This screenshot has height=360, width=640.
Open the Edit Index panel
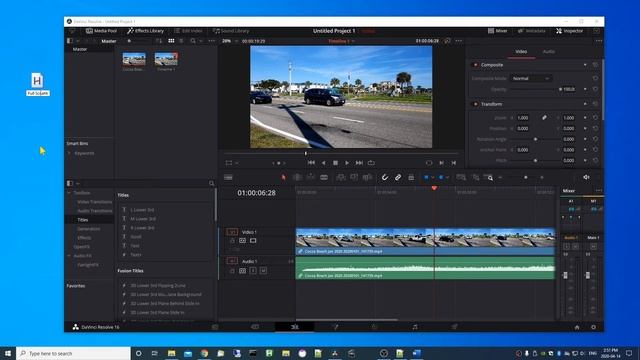(188, 31)
